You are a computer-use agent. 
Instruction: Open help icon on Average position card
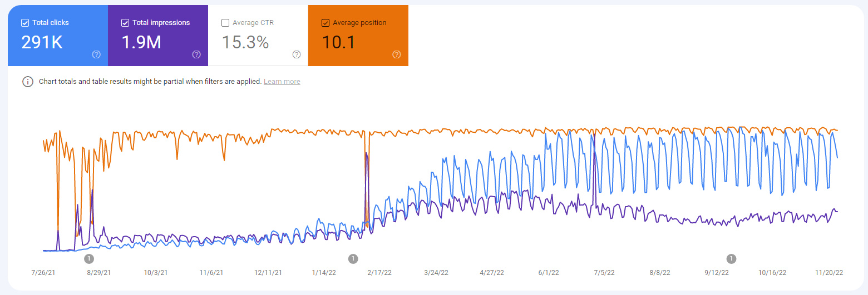pos(397,54)
